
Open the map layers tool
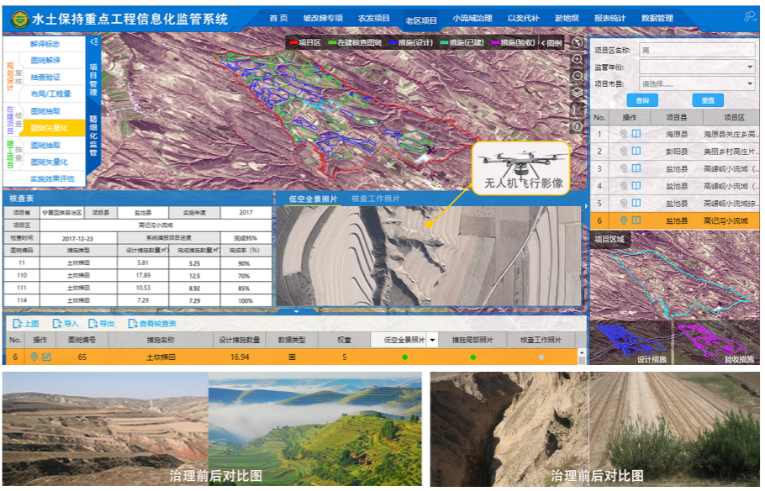point(578,93)
